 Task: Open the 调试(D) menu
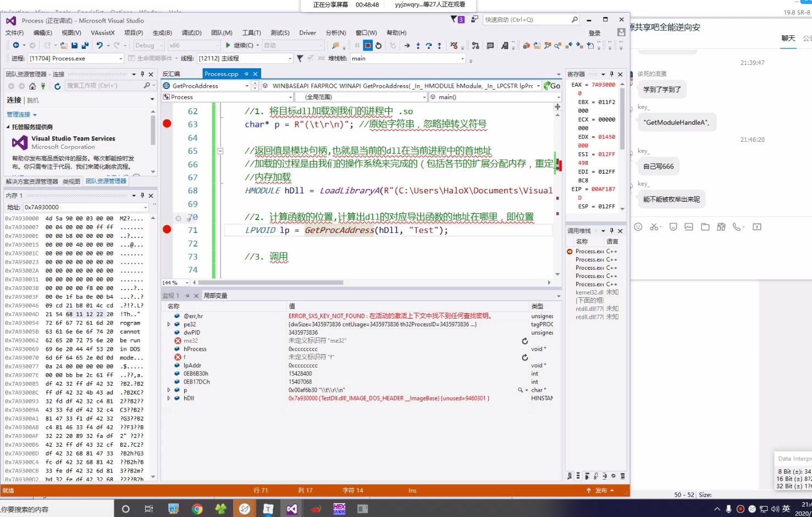(x=191, y=33)
